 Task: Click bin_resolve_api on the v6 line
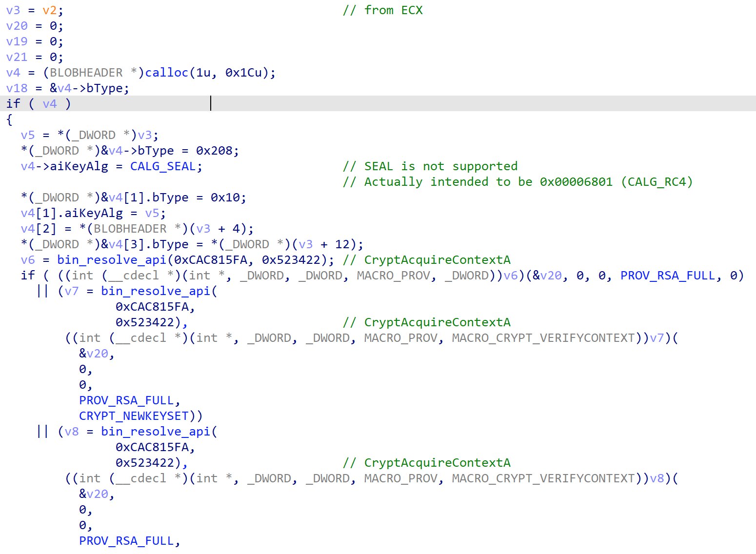tap(112, 260)
